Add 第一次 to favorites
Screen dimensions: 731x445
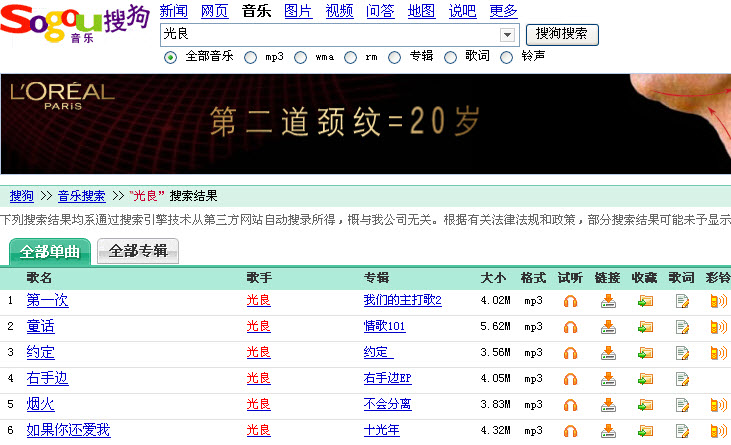click(x=645, y=301)
